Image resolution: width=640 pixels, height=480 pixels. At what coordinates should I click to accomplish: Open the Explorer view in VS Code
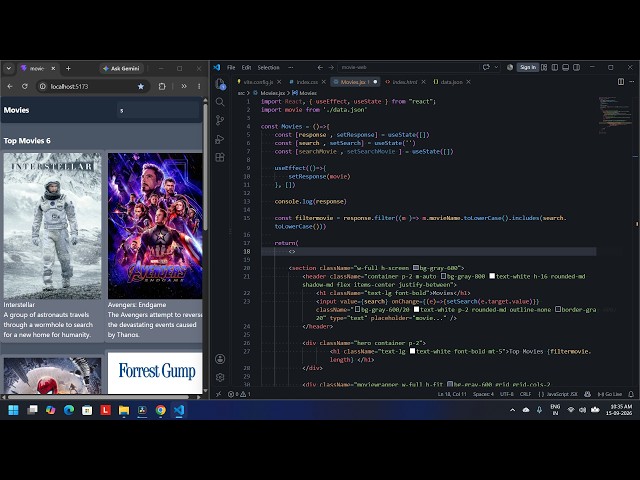pos(220,84)
